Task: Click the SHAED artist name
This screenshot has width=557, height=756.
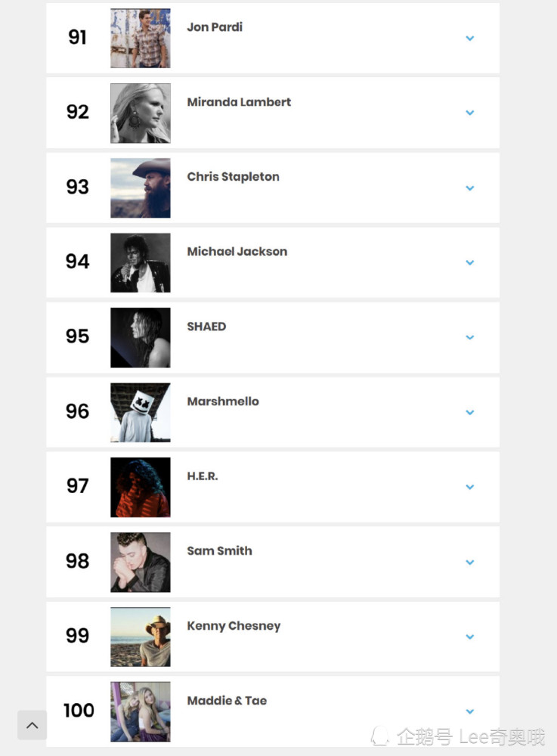Action: pyautogui.click(x=206, y=327)
